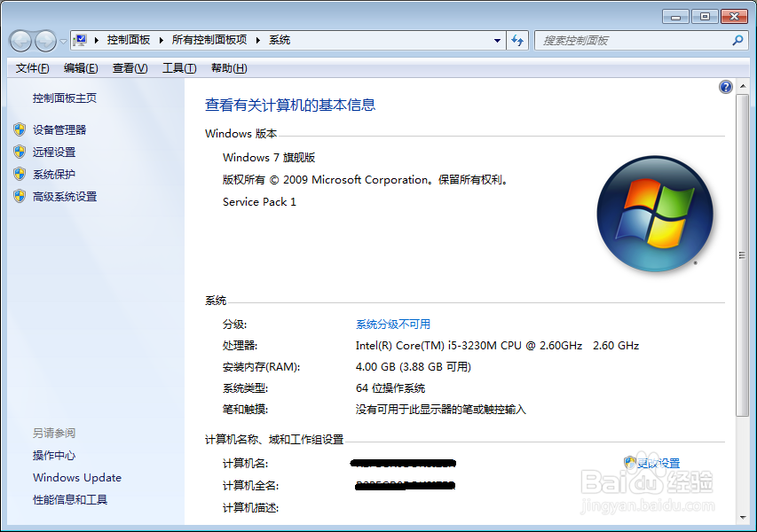The height and width of the screenshot is (532, 757).
Task: Open the 工具(T) menu
Action: click(x=179, y=68)
